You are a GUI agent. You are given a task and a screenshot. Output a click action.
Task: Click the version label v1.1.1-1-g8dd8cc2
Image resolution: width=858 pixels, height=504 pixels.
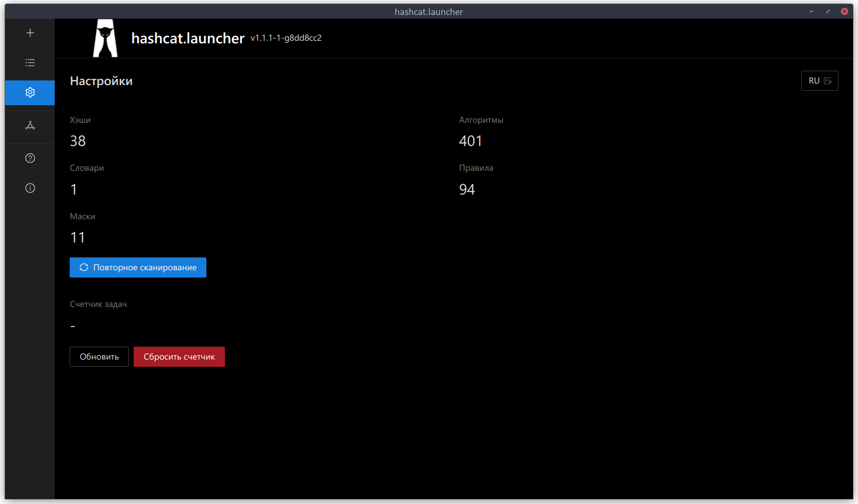(286, 38)
